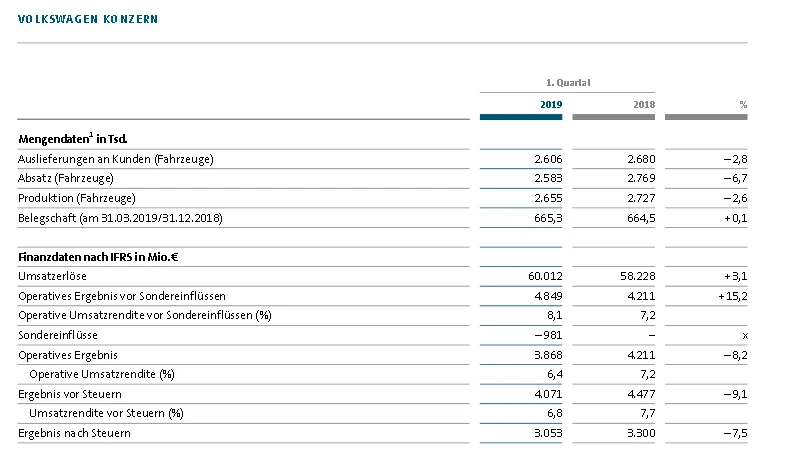Screen dimensions: 799x457
Task: Select row label "Ergebnis vor Steuern"
Action: pos(70,394)
